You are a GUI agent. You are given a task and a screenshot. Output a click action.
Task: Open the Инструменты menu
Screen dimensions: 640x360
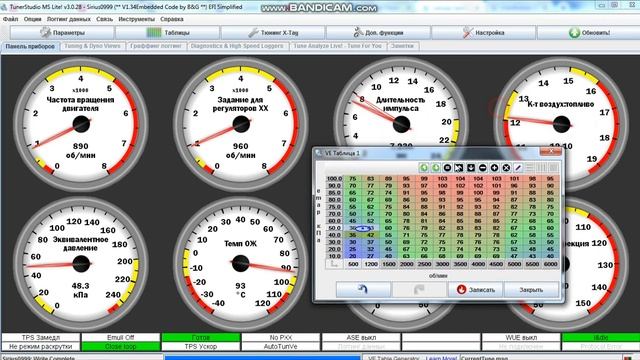point(136,19)
